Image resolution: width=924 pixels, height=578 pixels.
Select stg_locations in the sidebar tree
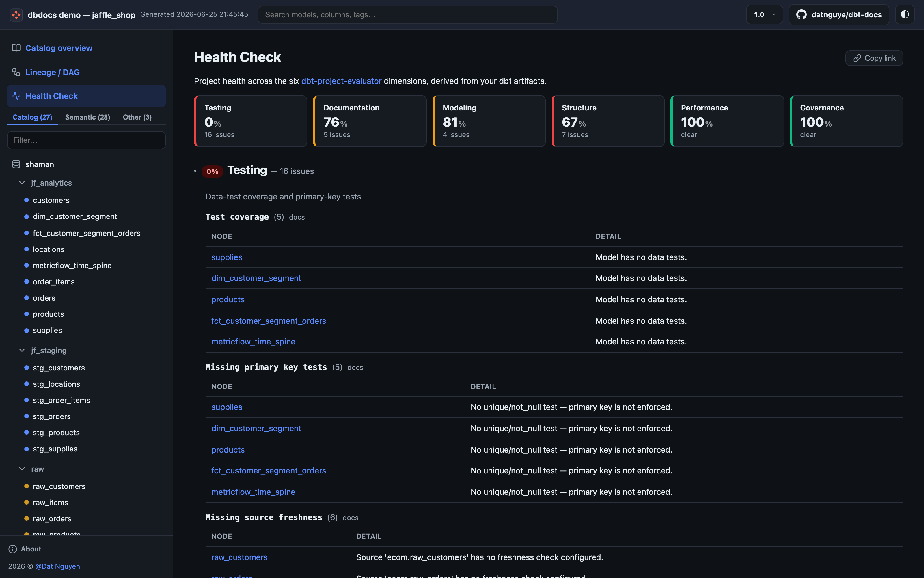point(57,384)
